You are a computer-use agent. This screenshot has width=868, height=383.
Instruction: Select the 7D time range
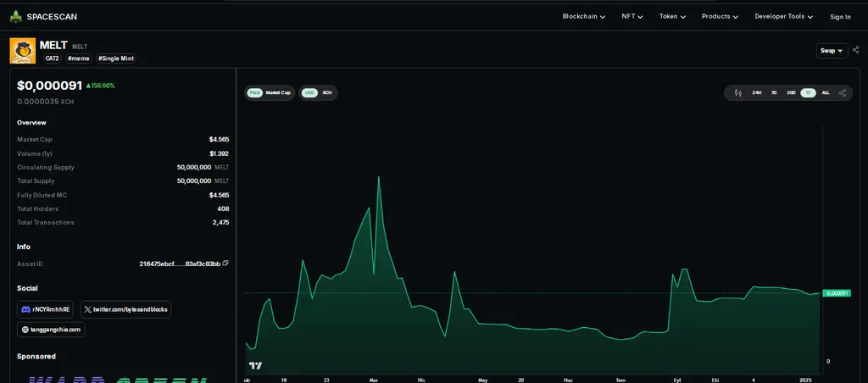coord(774,93)
